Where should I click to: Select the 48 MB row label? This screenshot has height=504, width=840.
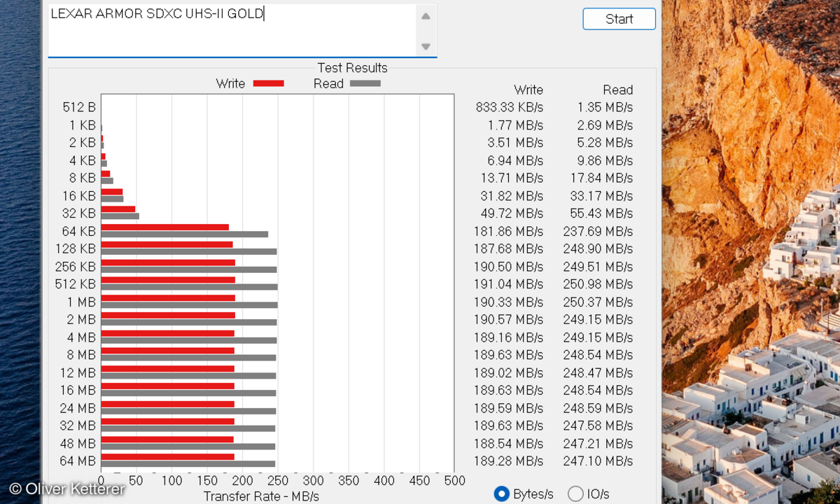click(x=78, y=443)
